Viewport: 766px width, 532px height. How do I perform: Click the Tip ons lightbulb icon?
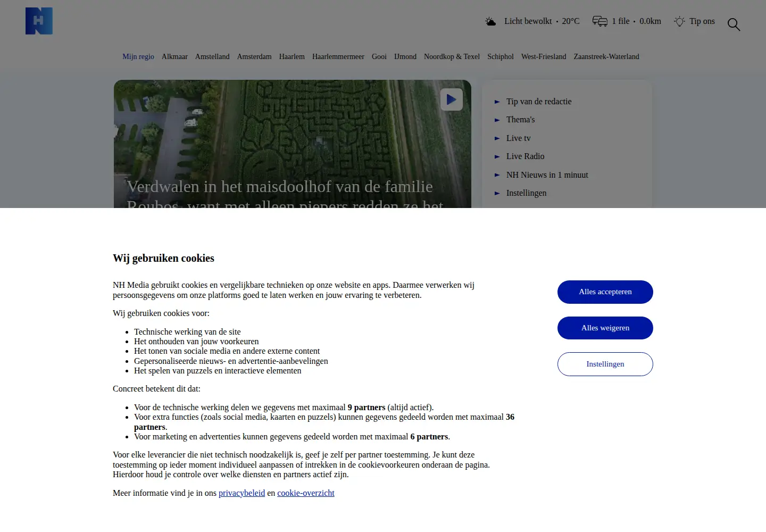(679, 21)
